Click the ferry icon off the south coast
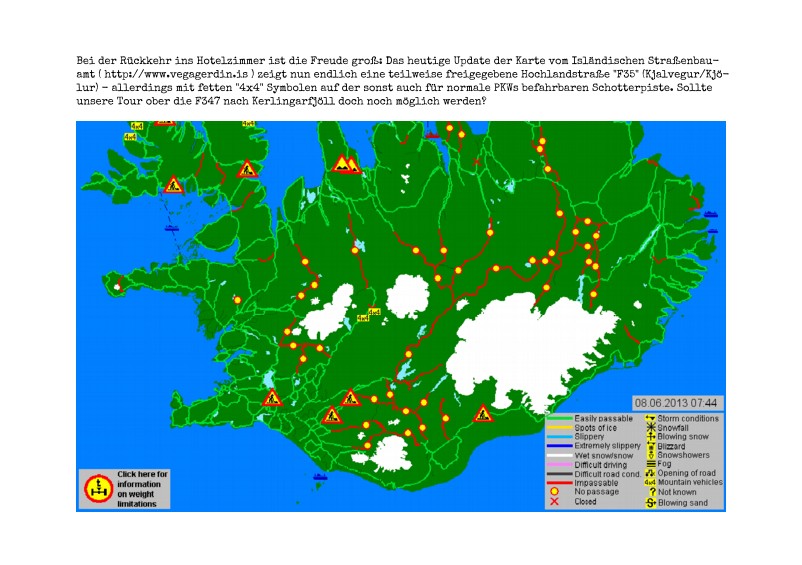 pos(322,476)
